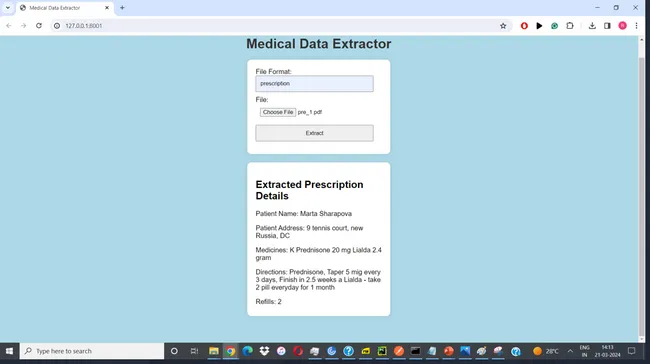Open the notification center icon
650x364 pixels.
point(631,351)
